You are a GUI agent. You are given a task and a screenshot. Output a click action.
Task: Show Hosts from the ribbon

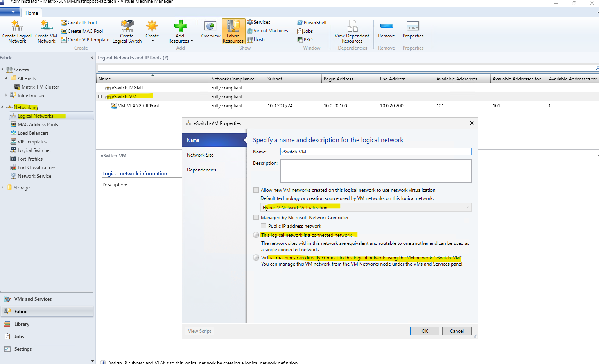click(x=256, y=39)
